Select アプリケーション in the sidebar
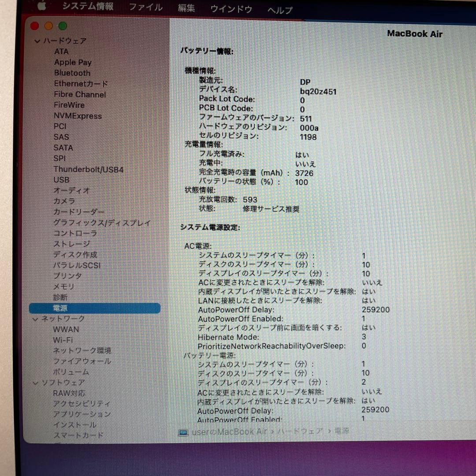The width and height of the screenshot is (476, 476). coord(82,415)
